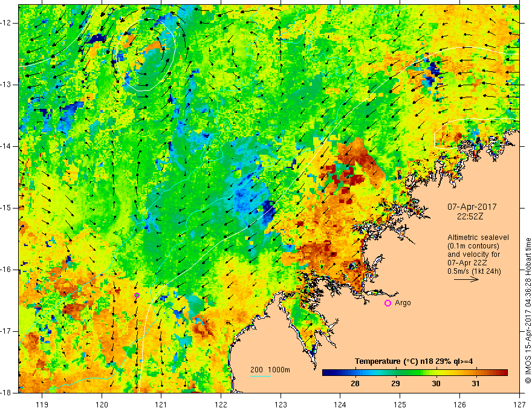
Task: Click the '-18' latitude axis label
Action: 7,393
